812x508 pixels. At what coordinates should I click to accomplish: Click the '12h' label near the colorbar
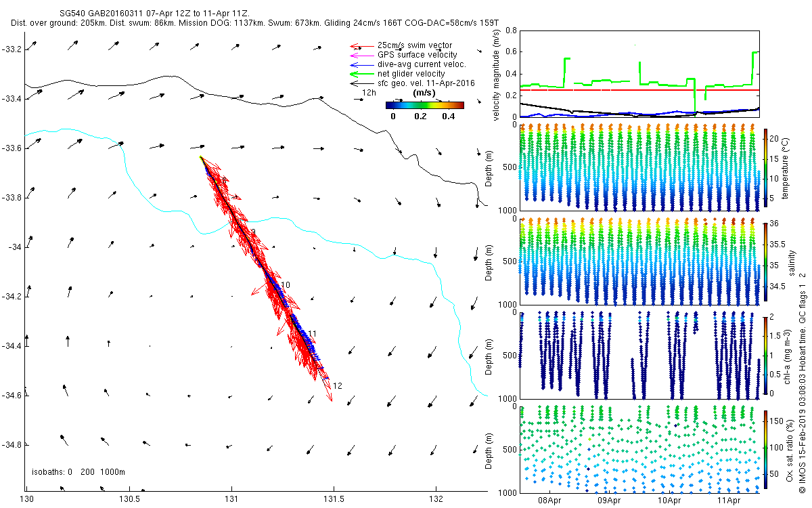(x=369, y=93)
